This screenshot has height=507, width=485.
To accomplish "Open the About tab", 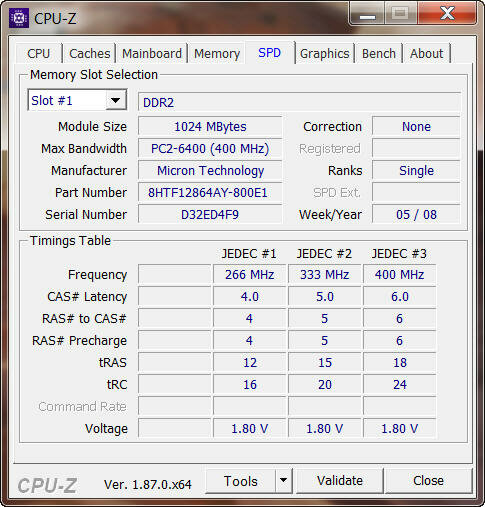I will tap(427, 53).
